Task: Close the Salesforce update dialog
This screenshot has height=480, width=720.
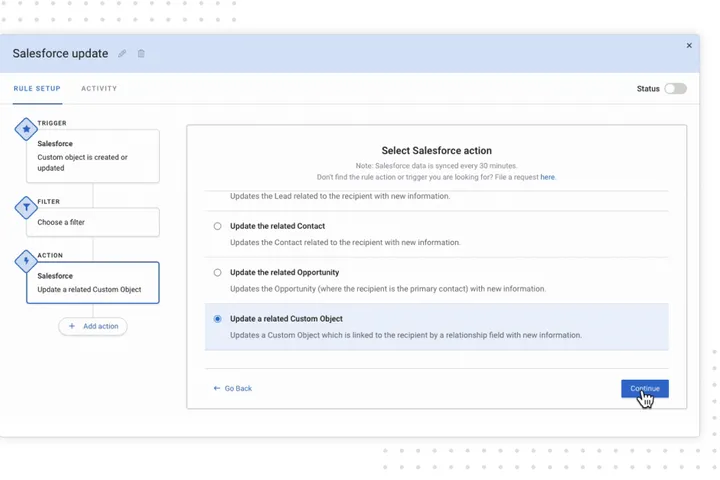Action: [689, 45]
